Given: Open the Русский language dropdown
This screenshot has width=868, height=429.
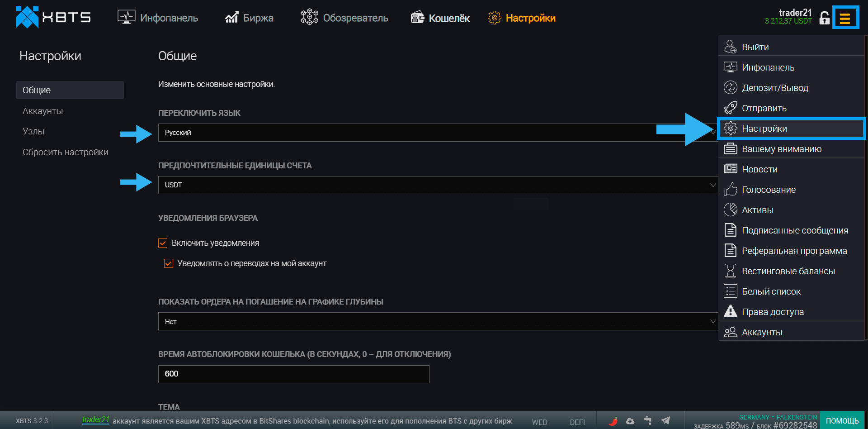Looking at the screenshot, I should click(x=407, y=133).
